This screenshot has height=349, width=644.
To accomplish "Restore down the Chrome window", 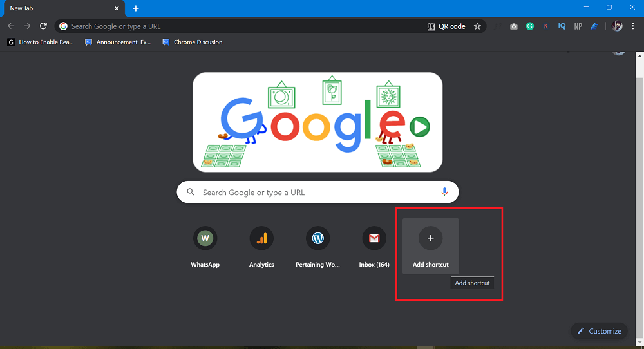I will [609, 7].
